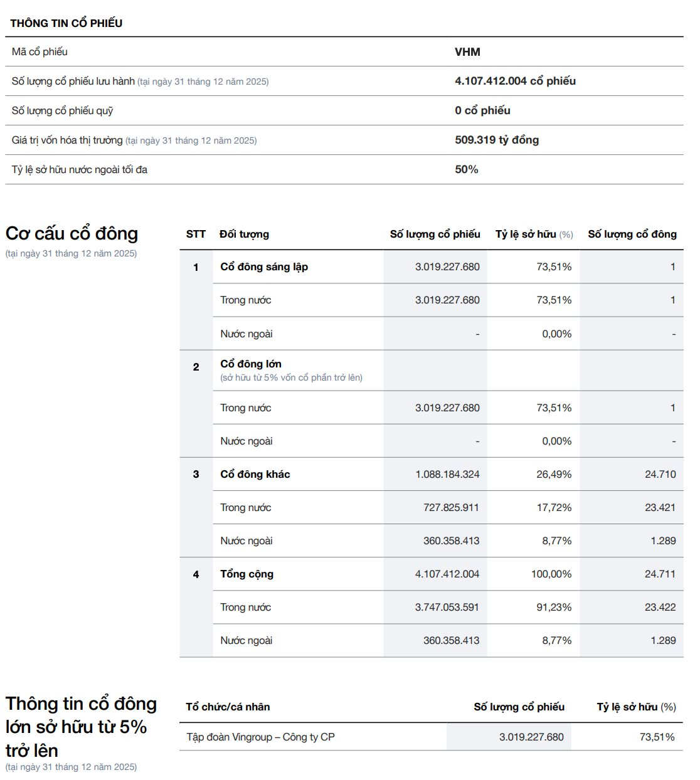The width and height of the screenshot is (700, 780).
Task: Select the 727.825.911 share count cell
Action: coord(451,507)
